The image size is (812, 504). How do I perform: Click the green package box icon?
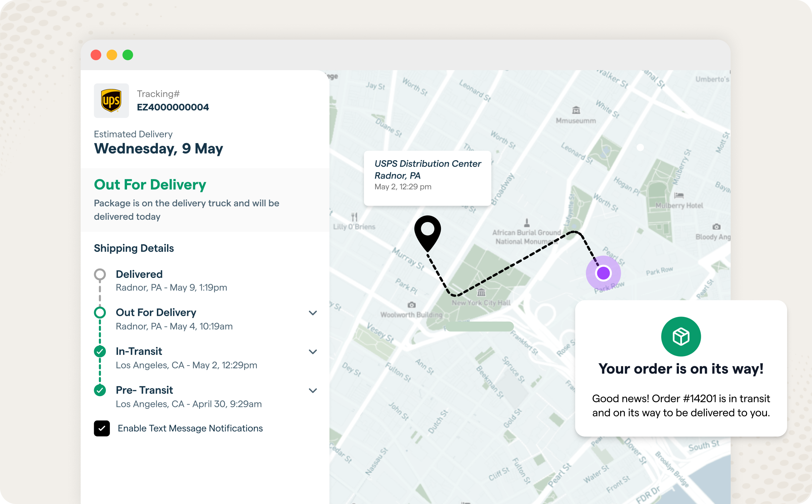click(x=681, y=336)
